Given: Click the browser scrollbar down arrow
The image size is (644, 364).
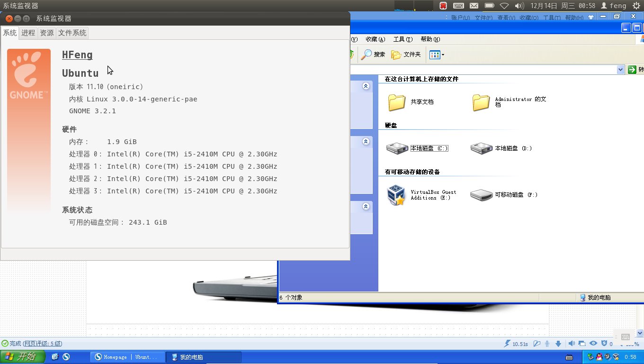Looking at the screenshot, I should point(640,333).
